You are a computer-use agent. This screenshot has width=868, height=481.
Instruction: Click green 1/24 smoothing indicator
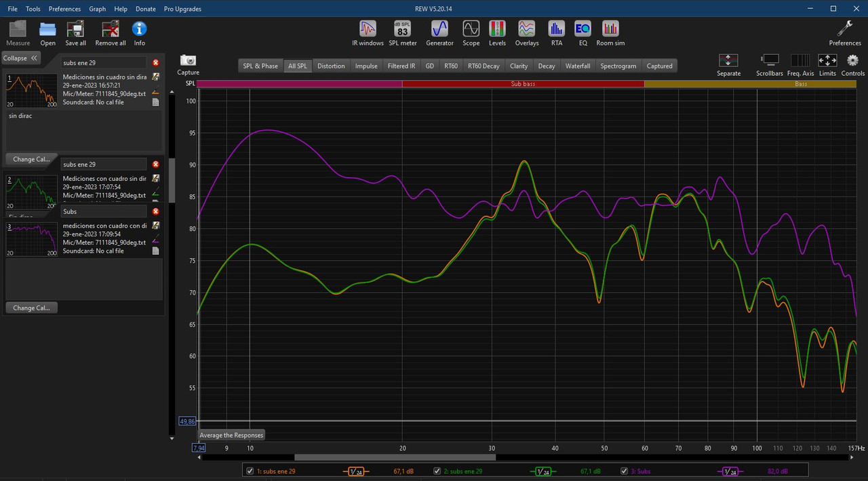tap(542, 471)
